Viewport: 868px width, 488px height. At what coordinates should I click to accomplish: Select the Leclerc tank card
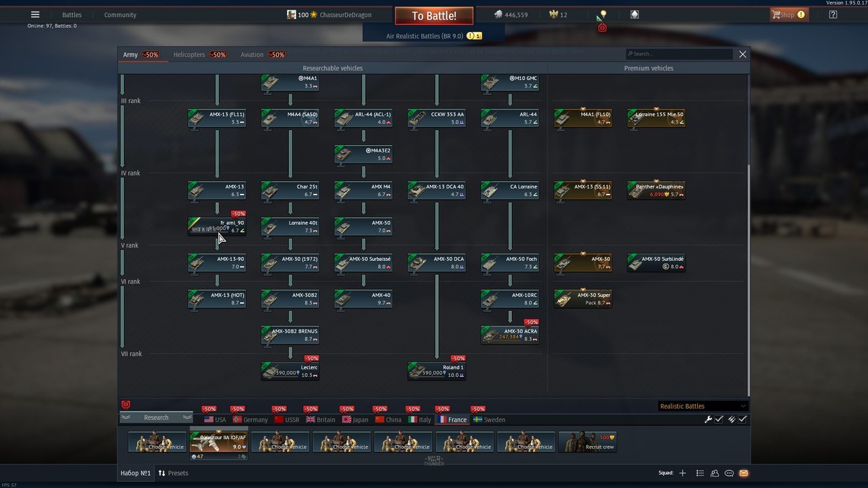[x=290, y=371]
